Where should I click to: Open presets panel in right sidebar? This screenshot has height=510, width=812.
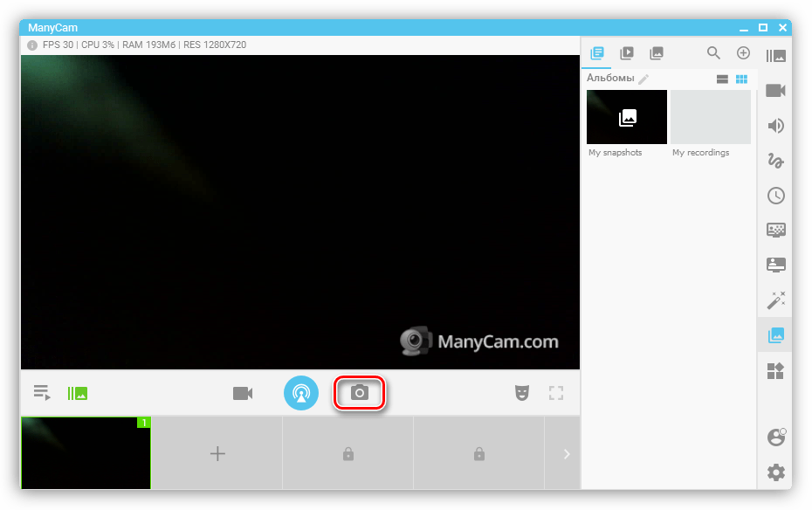(x=775, y=56)
